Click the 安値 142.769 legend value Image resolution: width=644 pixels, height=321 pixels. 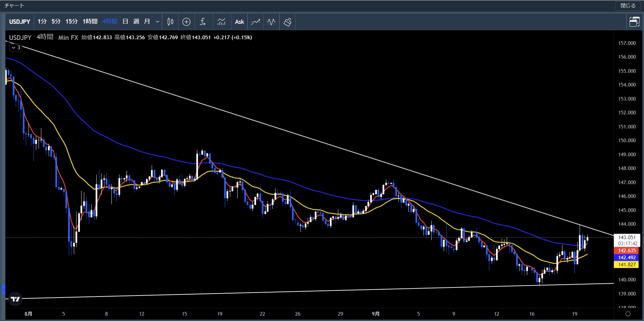(163, 37)
